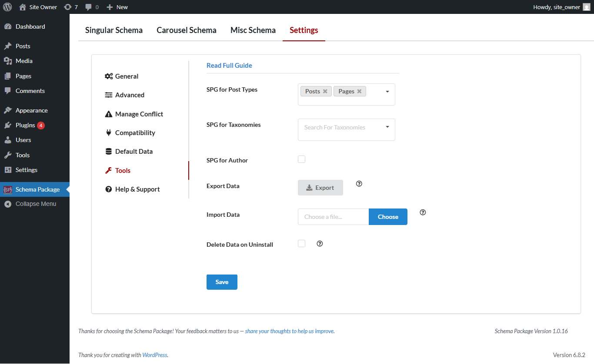Click the Delete Data on Uninstall help icon
Viewport: 594px width, 364px height.
pos(320,244)
